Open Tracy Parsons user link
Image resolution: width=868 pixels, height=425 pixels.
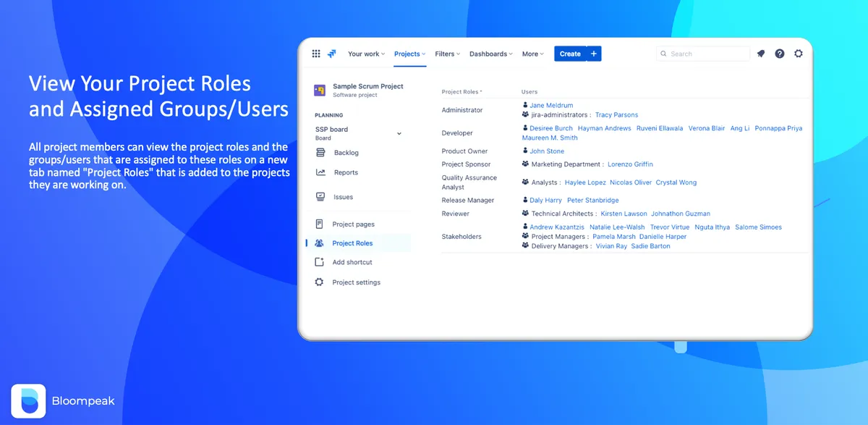pos(616,115)
